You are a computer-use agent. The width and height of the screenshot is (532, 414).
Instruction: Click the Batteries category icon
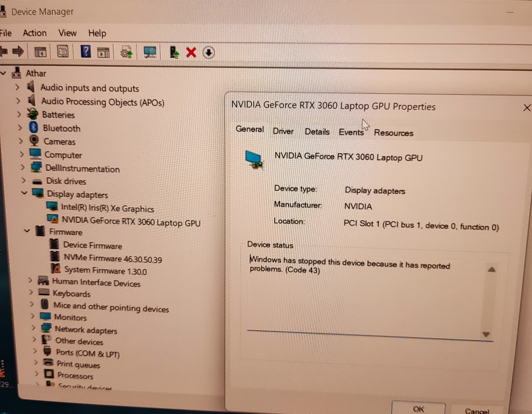pos(33,114)
